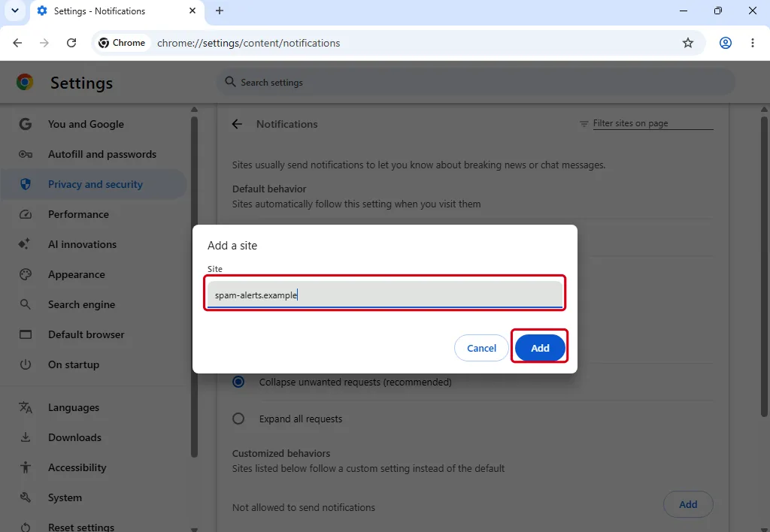
Task: Click the Add button in the dialog
Action: click(540, 347)
